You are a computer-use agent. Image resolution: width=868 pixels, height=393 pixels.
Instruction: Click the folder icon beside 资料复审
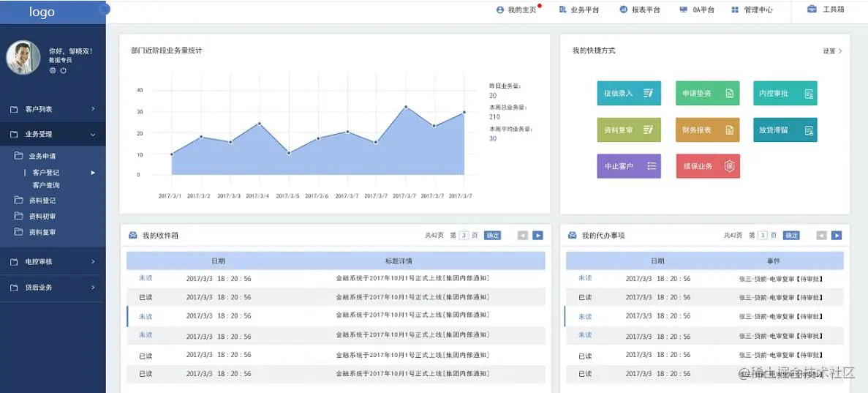18,232
